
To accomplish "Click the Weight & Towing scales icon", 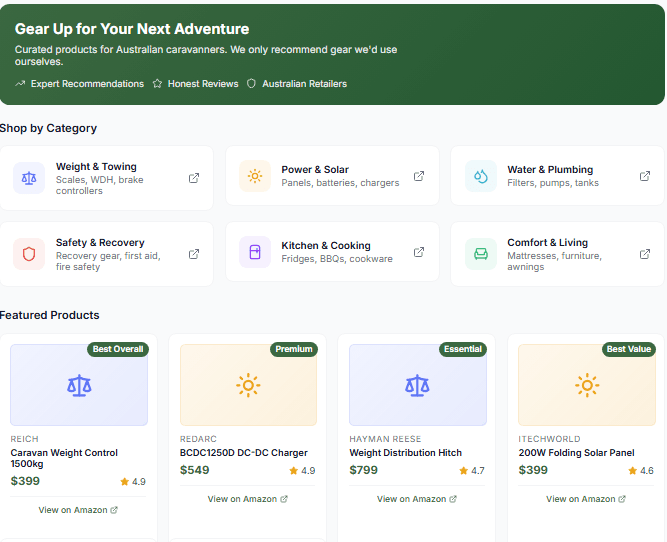I will [x=28, y=178].
